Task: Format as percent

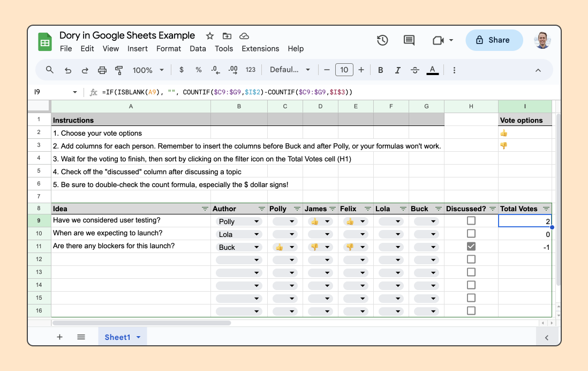Action: (x=199, y=70)
